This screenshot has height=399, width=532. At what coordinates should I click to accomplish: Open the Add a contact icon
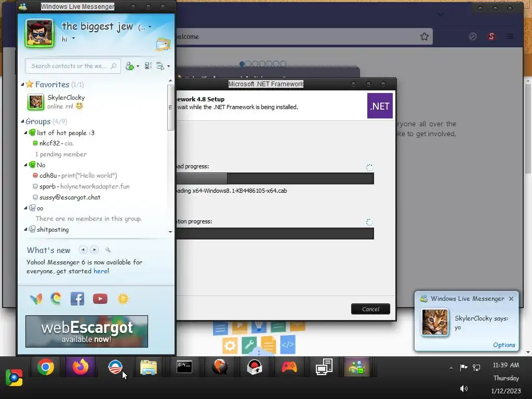click(129, 66)
